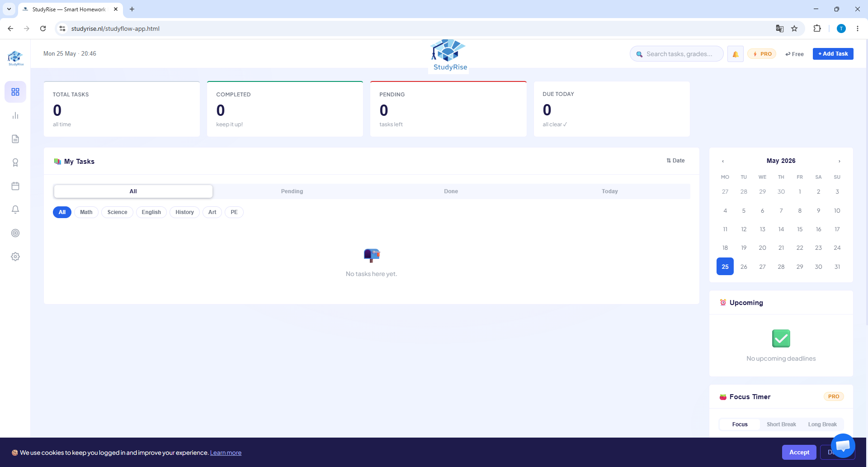Screen dimensions: 868x467
Task: Open the settings gear sidebar icon
Action: [x=15, y=257]
